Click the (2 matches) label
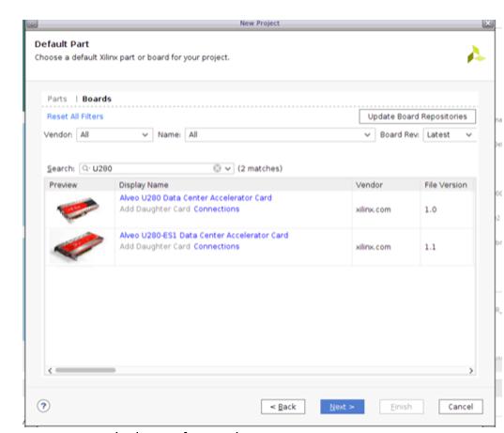This screenshot has width=504, height=433. [260, 168]
